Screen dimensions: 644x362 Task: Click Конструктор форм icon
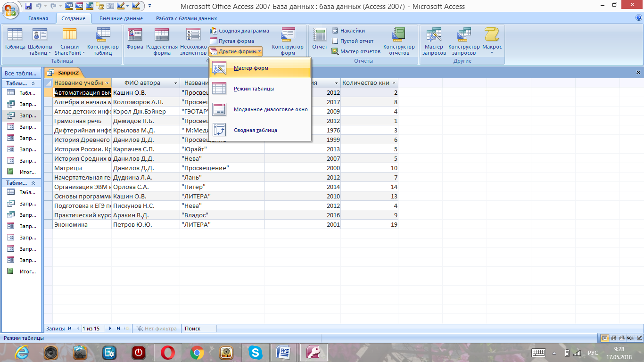point(288,41)
